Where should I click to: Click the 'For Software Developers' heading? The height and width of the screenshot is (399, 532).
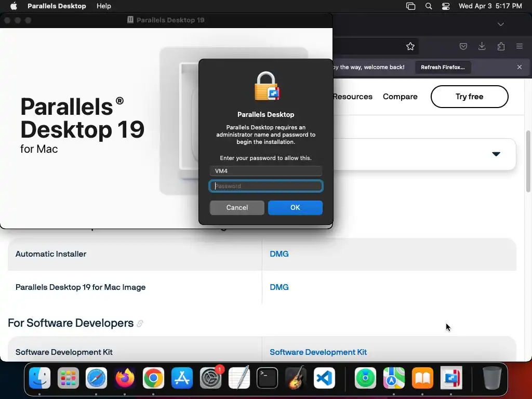[x=71, y=323]
